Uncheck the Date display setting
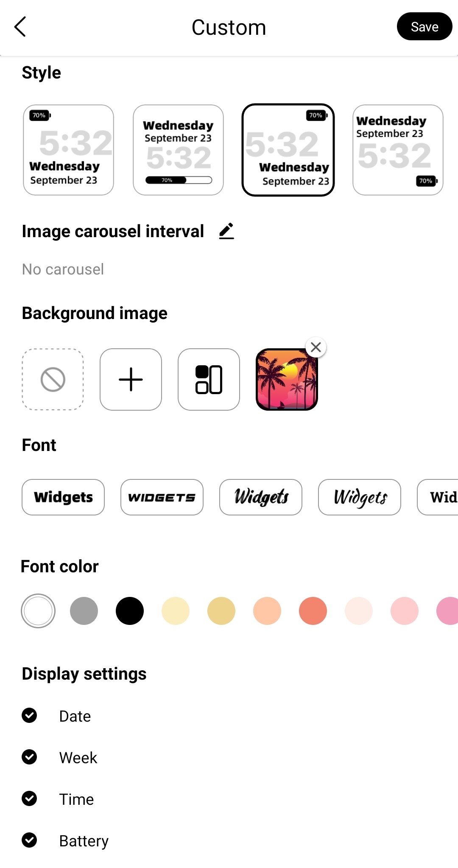Screen dimensions: 458x868 pos(29,715)
